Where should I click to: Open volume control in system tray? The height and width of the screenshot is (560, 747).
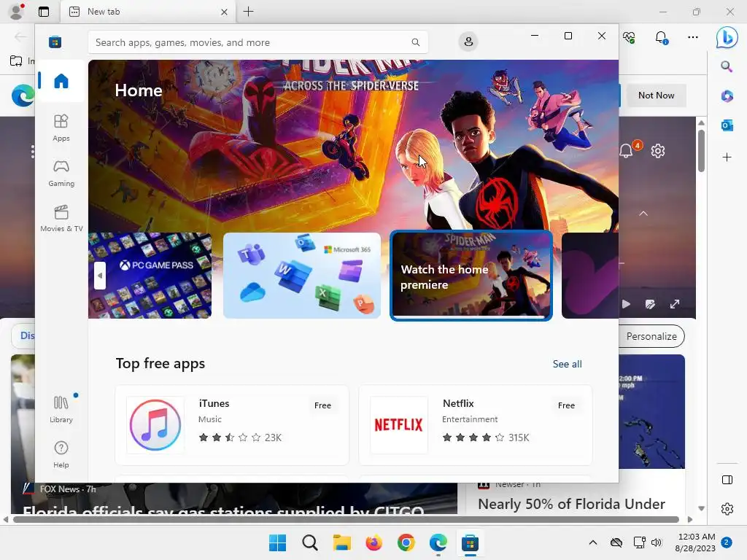coord(657,542)
